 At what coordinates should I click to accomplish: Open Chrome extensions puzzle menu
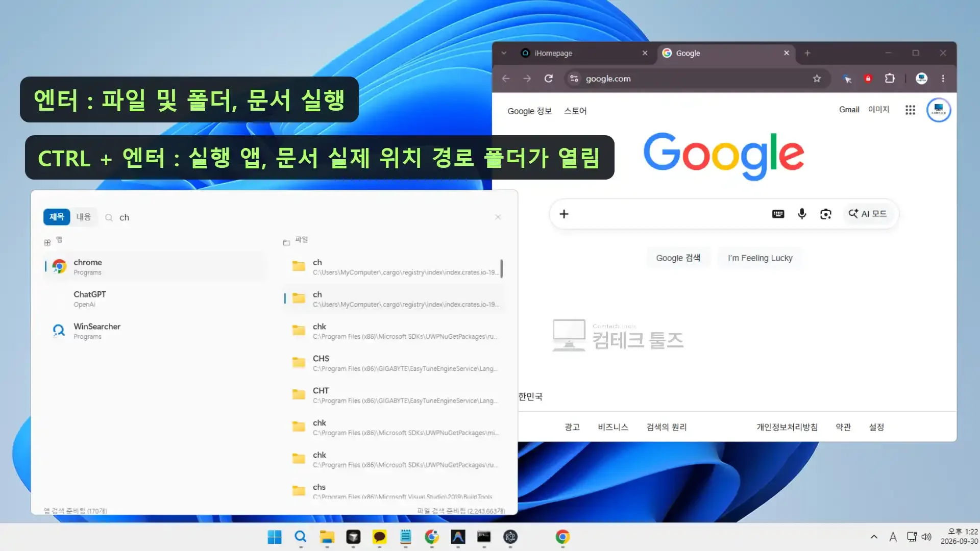(x=890, y=79)
